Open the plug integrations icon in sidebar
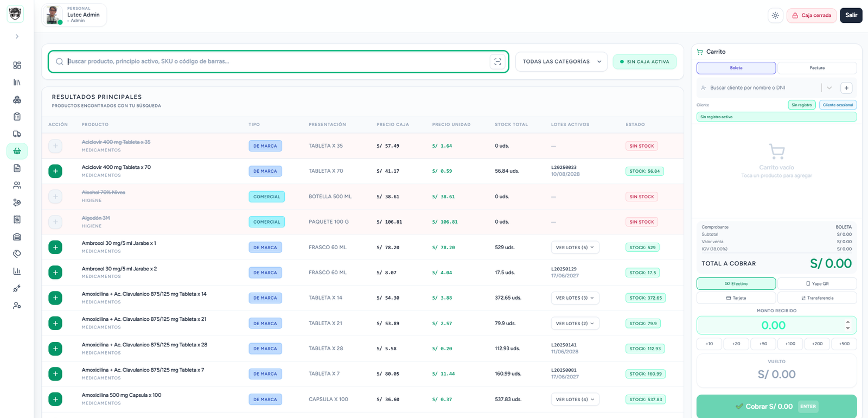Image resolution: width=868 pixels, height=418 pixels. [x=17, y=288]
